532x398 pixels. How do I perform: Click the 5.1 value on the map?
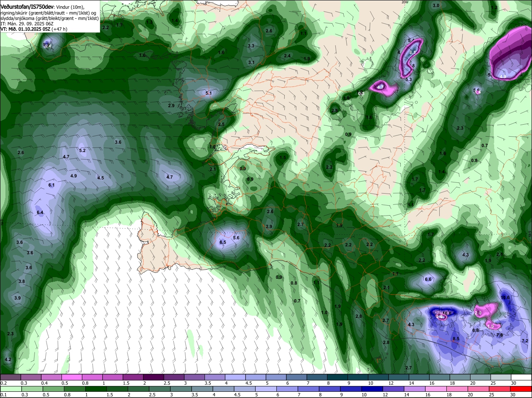point(209,93)
